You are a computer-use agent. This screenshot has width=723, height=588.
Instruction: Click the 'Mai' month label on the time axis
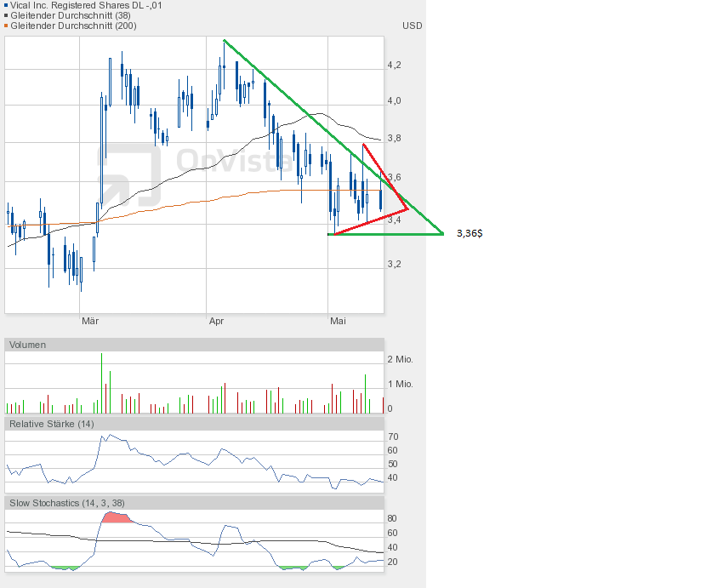click(x=338, y=321)
